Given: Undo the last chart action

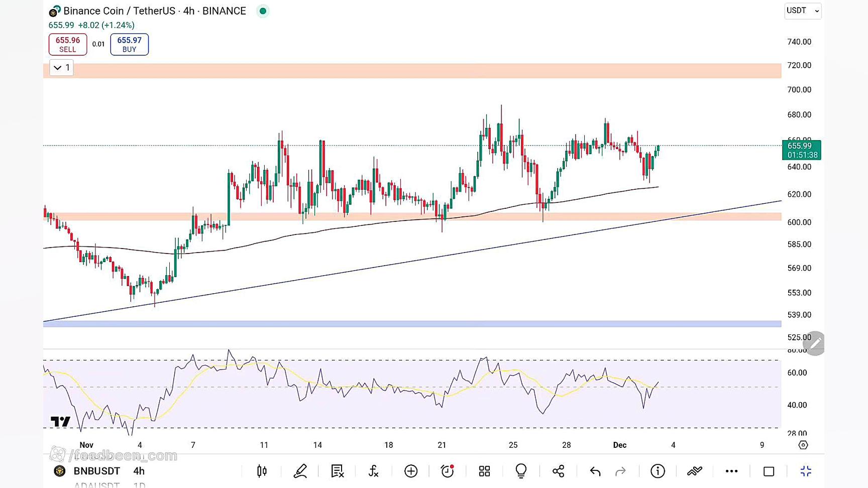Looking at the screenshot, I should point(595,471).
